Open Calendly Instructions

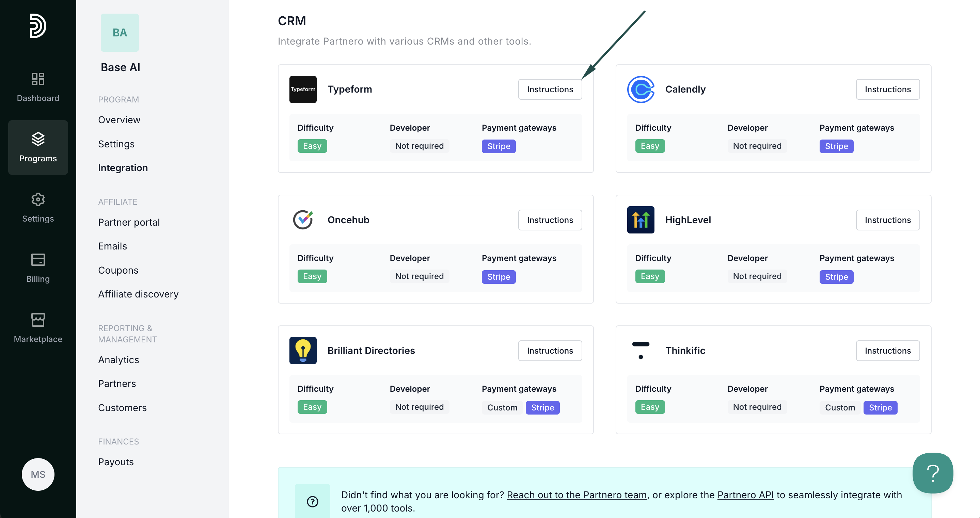888,90
